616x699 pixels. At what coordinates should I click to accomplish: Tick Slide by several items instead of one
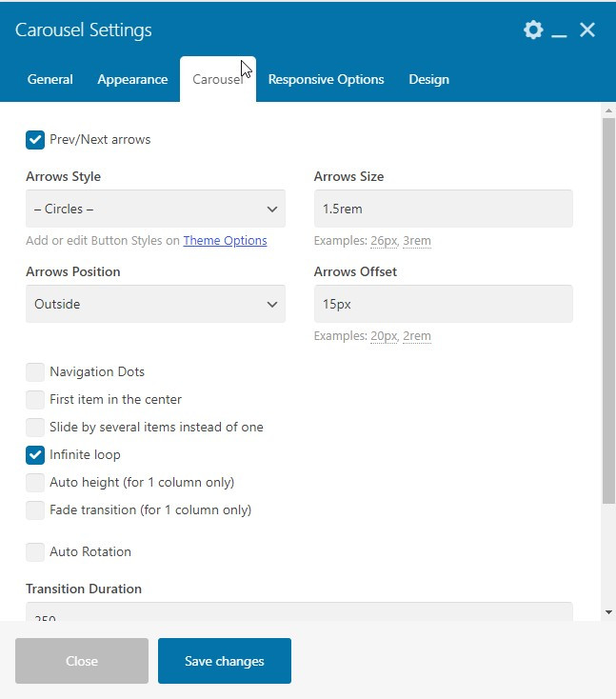click(35, 428)
